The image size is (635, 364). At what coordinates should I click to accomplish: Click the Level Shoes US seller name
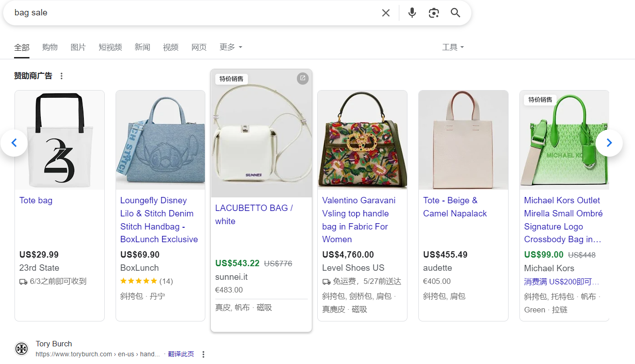(x=353, y=268)
